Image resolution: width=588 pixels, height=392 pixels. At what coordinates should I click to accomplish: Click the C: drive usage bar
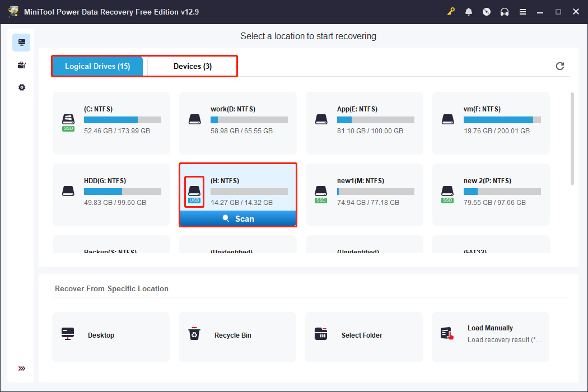pyautogui.click(x=123, y=120)
